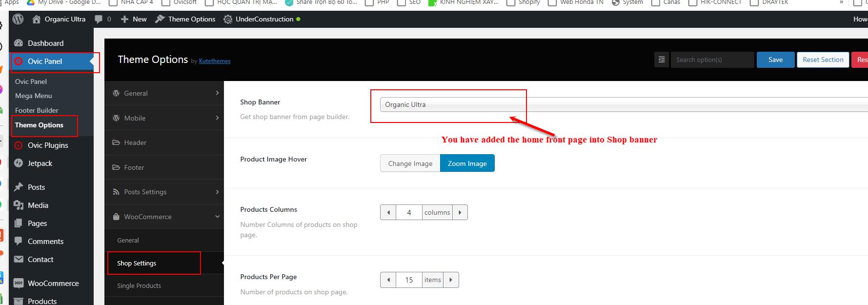Click the Dashboard gauge icon
The width and height of the screenshot is (868, 305).
point(19,43)
